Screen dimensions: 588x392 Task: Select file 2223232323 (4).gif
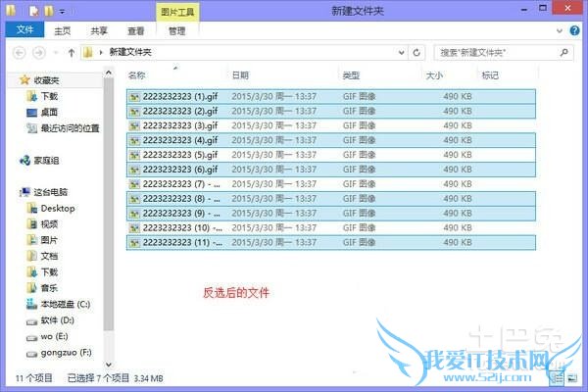click(x=331, y=140)
